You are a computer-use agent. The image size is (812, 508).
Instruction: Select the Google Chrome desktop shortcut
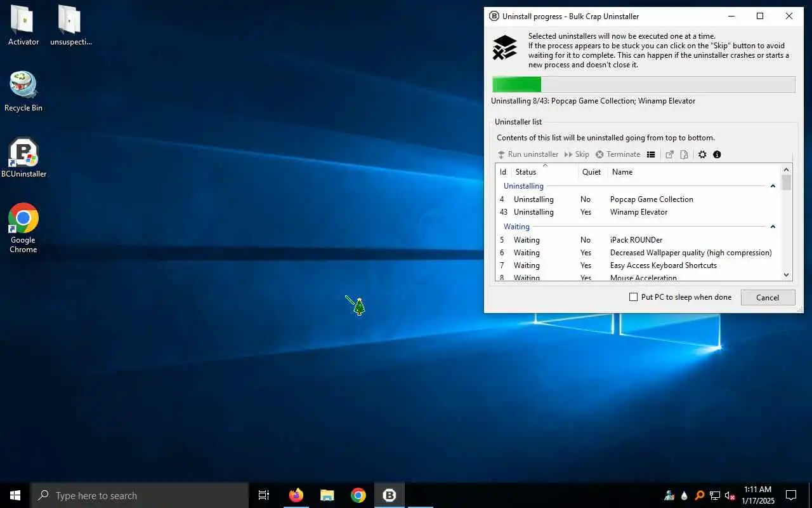pos(23,228)
